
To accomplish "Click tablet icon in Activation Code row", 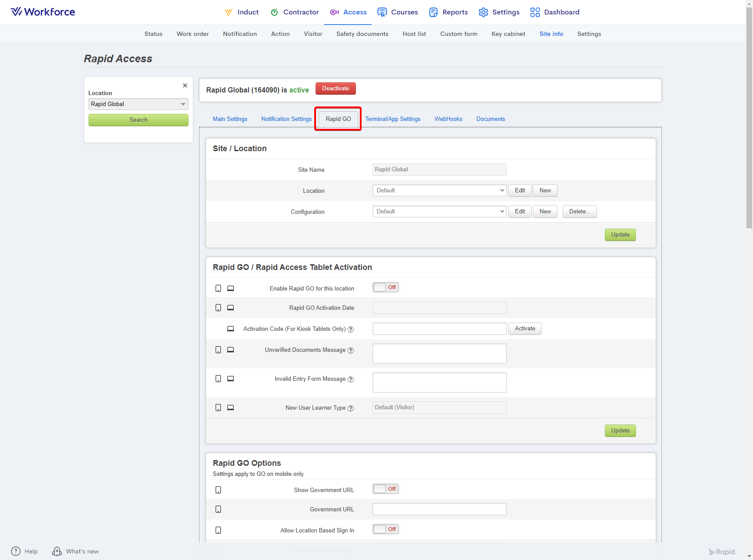I will point(231,329).
